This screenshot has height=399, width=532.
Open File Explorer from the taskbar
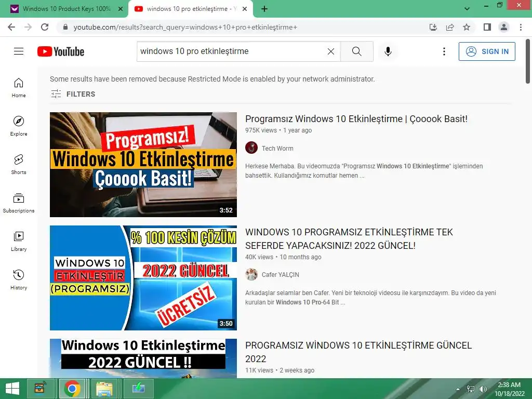coord(104,389)
